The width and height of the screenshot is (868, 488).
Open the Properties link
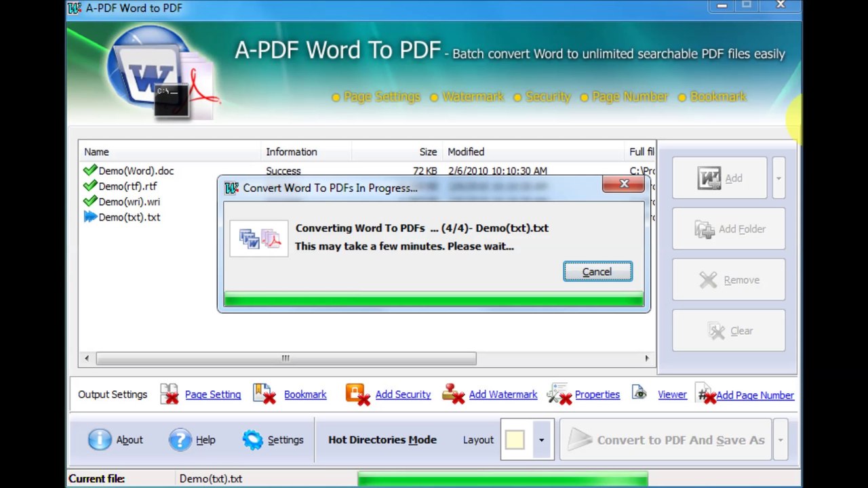tap(597, 394)
